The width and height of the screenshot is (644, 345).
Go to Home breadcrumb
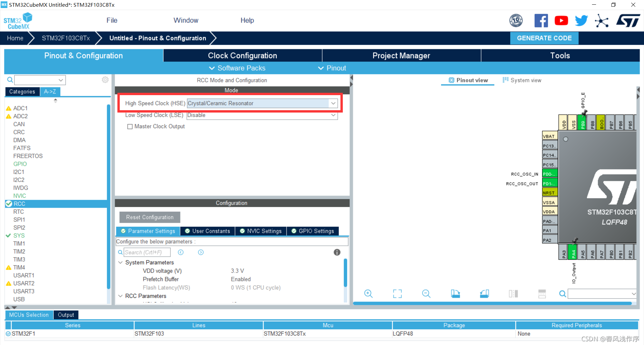15,38
